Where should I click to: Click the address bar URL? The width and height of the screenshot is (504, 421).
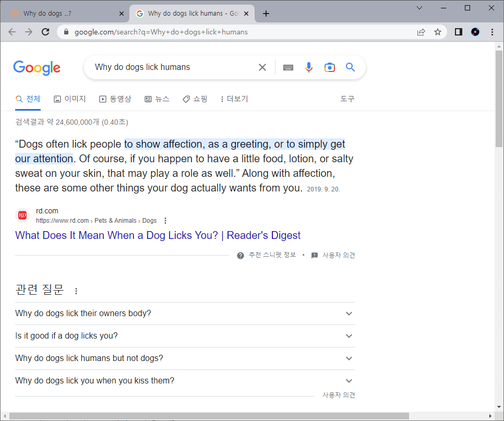[x=161, y=32]
